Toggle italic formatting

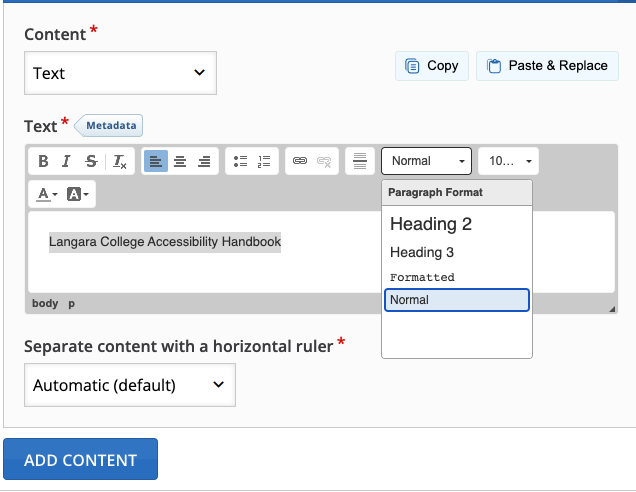pos(66,161)
